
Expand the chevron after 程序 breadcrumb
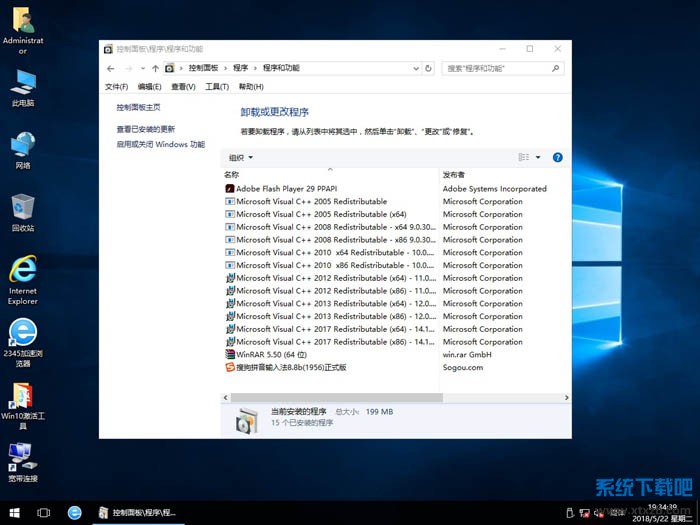pos(255,68)
